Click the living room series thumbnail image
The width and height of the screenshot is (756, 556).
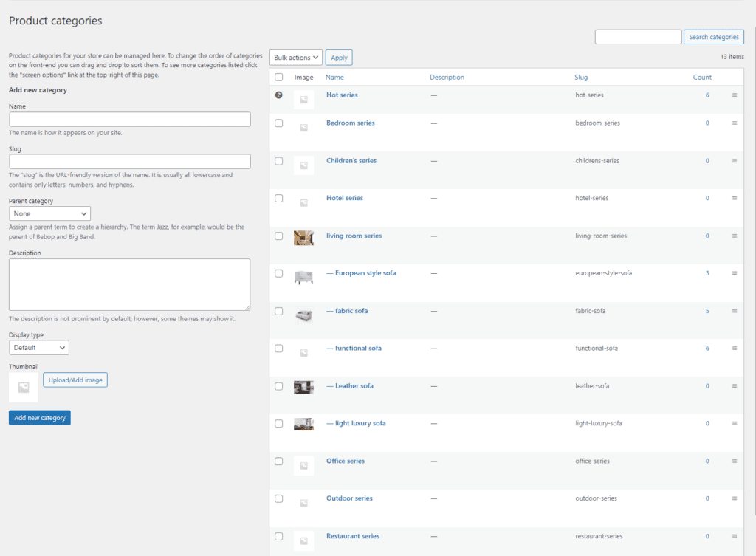pos(303,238)
